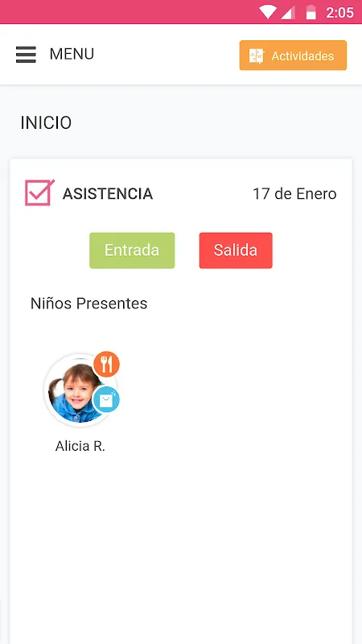Viewport: 362px width, 644px height.
Task: Tap the battery icon in status bar
Action: click(311, 12)
